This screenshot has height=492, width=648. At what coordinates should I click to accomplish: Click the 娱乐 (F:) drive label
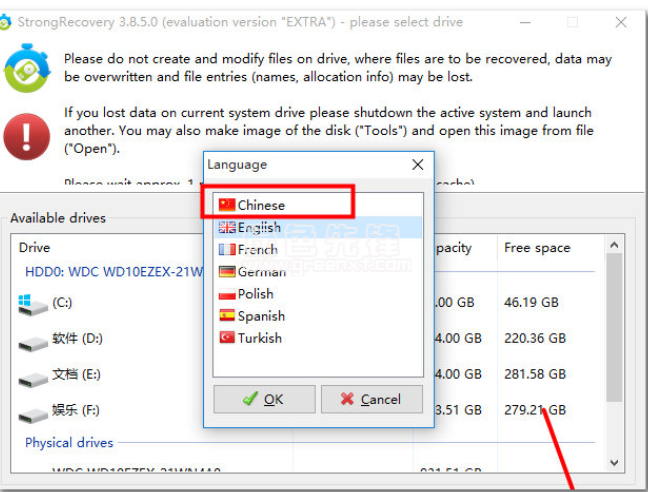click(76, 410)
